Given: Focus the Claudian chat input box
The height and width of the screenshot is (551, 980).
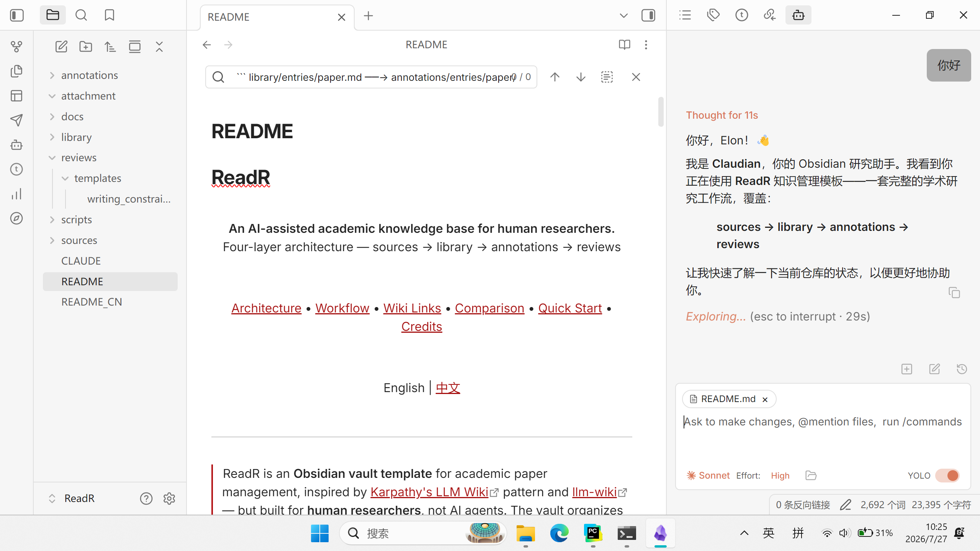Looking at the screenshot, I should point(823,437).
